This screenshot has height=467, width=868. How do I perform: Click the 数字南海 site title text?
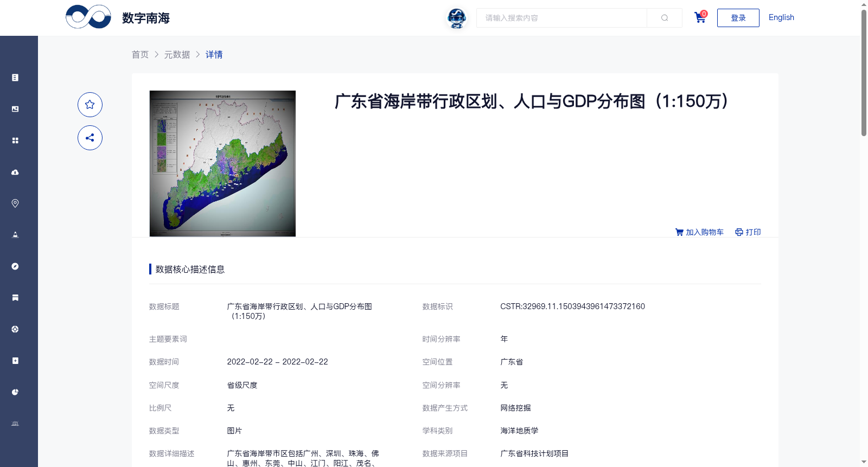click(x=146, y=18)
